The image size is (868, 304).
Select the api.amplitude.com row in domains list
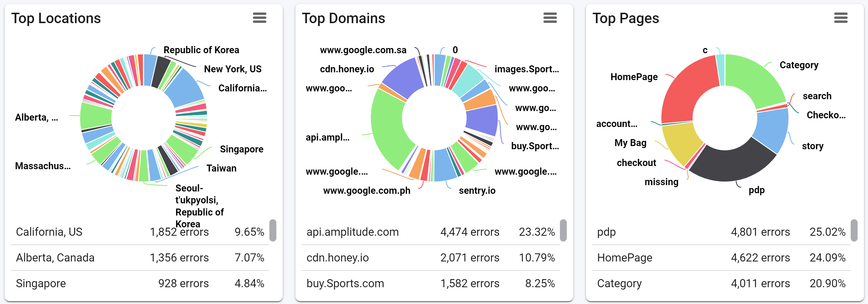click(x=431, y=232)
